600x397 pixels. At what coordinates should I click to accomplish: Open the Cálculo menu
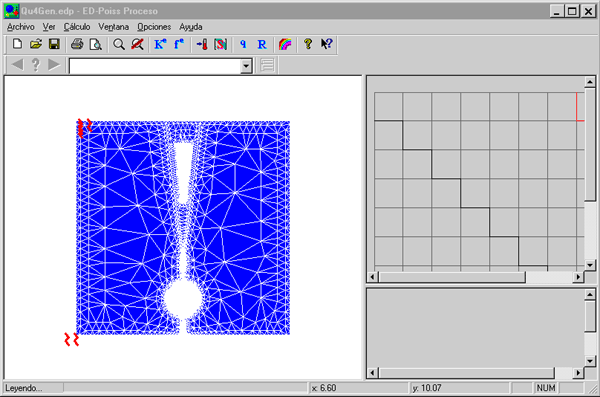[x=77, y=27]
